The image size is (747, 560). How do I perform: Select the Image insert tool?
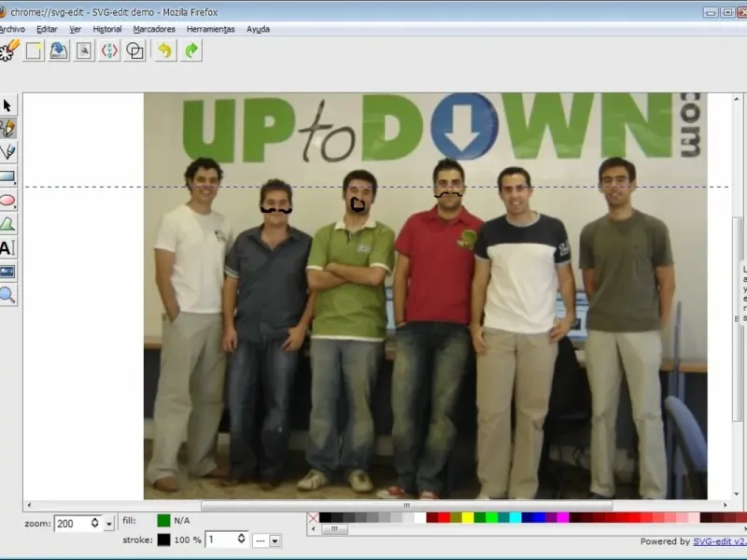pyautogui.click(x=7, y=272)
